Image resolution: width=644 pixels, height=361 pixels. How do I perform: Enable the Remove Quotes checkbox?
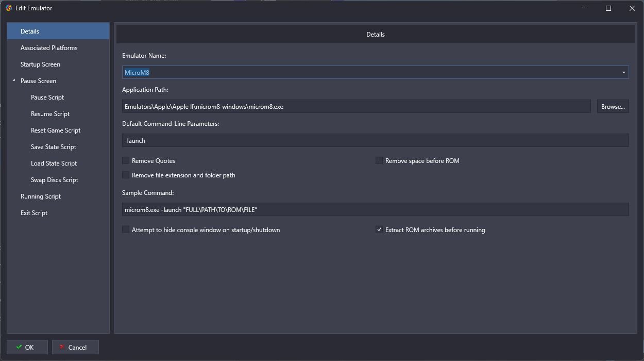(x=126, y=161)
